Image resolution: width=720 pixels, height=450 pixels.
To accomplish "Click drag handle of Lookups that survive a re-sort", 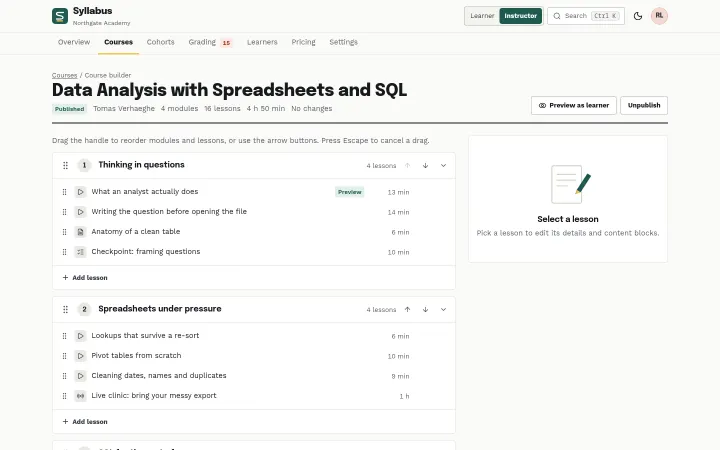I will point(64,336).
